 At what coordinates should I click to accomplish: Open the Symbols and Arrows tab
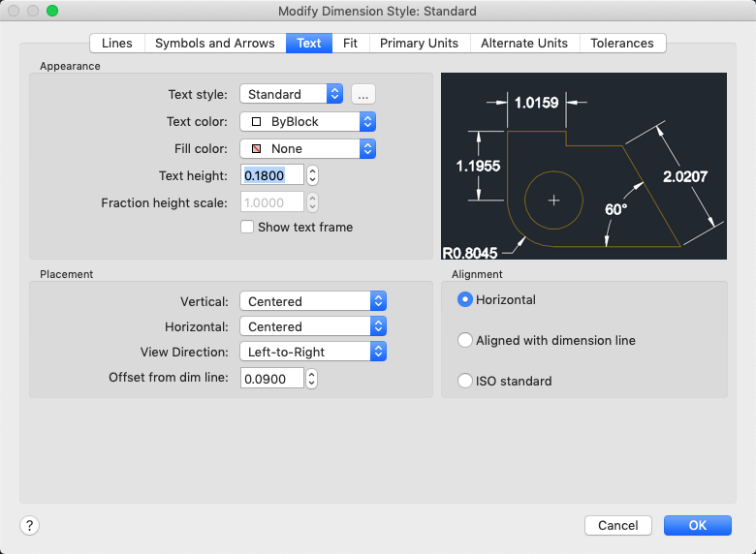click(215, 43)
